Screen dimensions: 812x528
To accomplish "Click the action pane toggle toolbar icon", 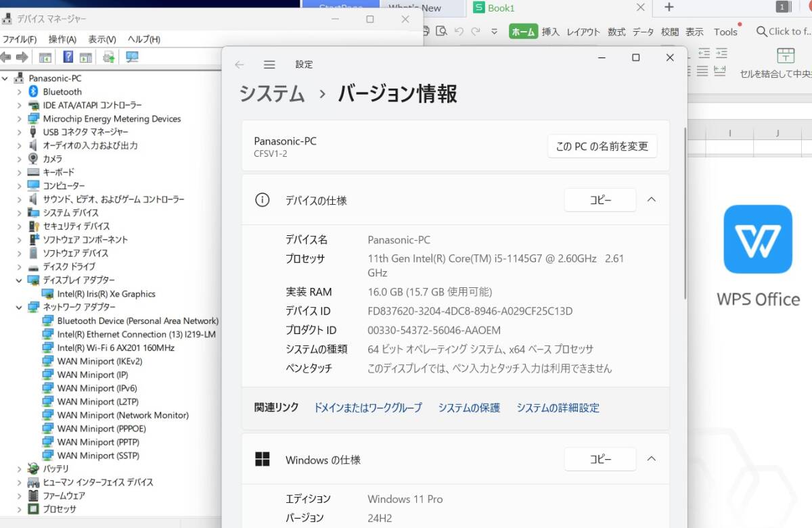I will pos(86,57).
